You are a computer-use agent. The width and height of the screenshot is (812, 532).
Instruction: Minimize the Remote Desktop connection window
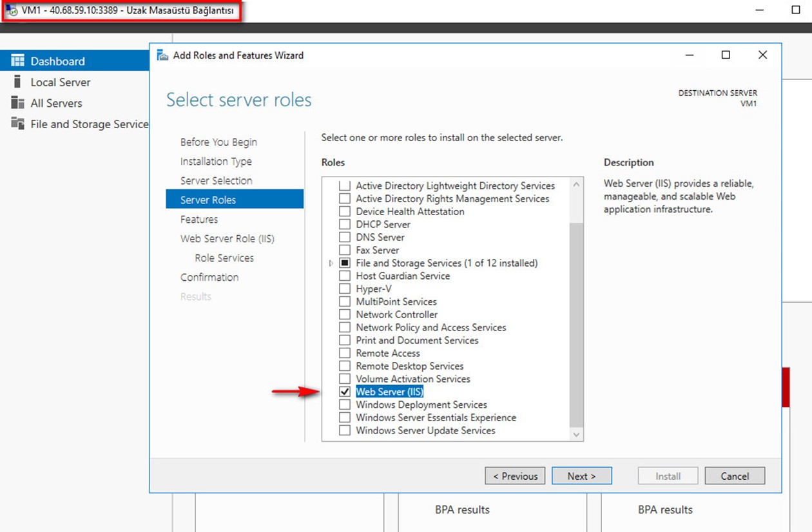[x=760, y=10]
